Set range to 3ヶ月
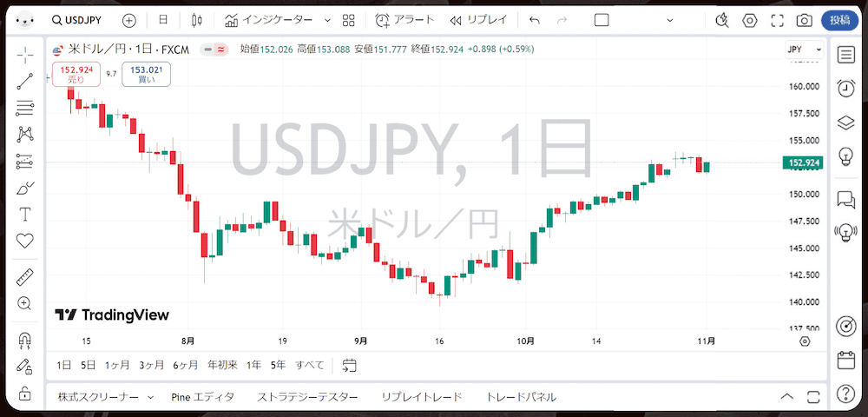 [151, 365]
